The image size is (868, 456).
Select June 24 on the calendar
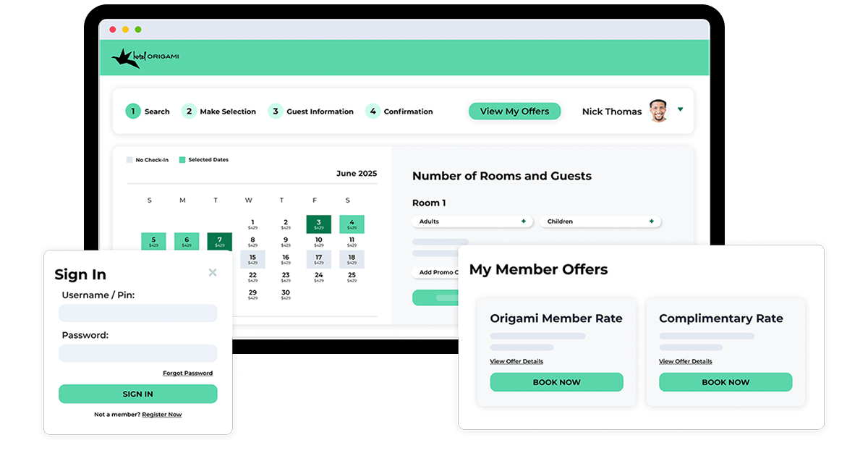(x=318, y=277)
